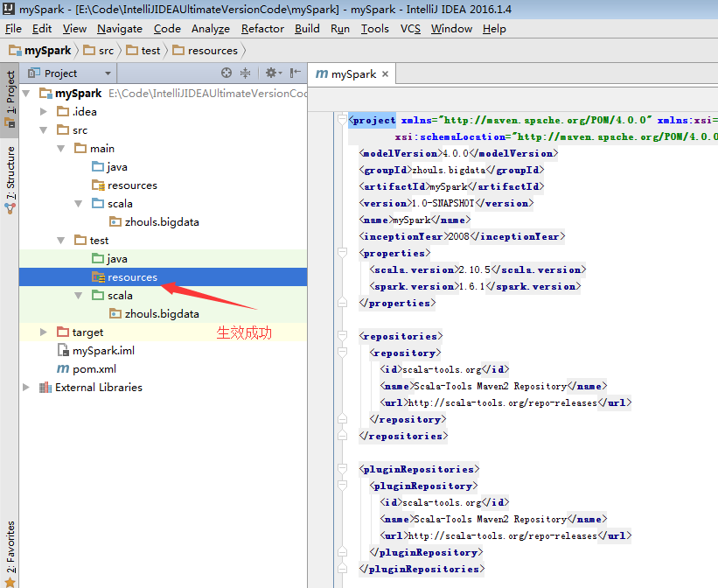Open the Analyze menu
The height and width of the screenshot is (588, 718).
point(211,29)
